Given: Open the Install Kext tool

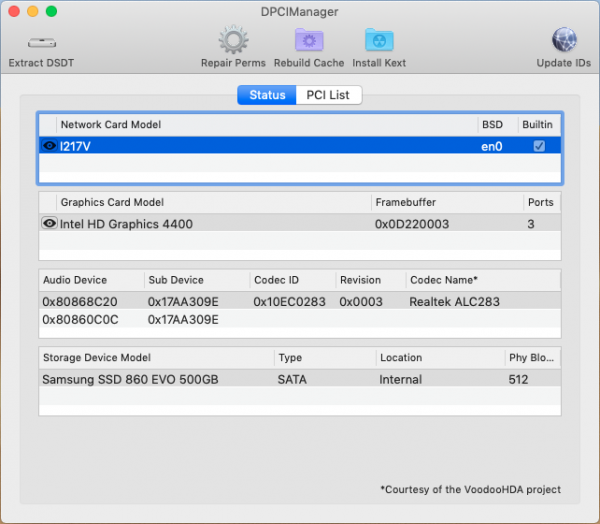Looking at the screenshot, I should coord(379,41).
